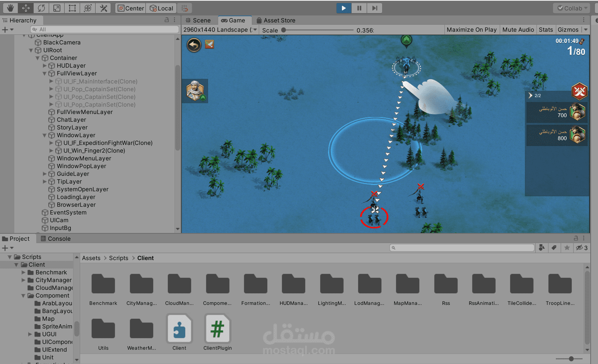598x364 pixels.
Task: Adjust the Project icon size slider
Action: click(569, 359)
